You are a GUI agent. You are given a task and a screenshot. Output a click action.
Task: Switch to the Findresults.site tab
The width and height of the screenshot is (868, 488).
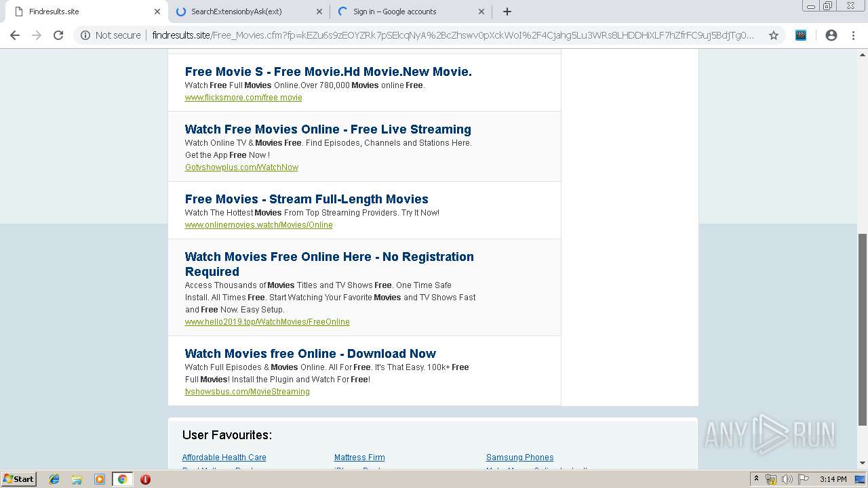85,12
